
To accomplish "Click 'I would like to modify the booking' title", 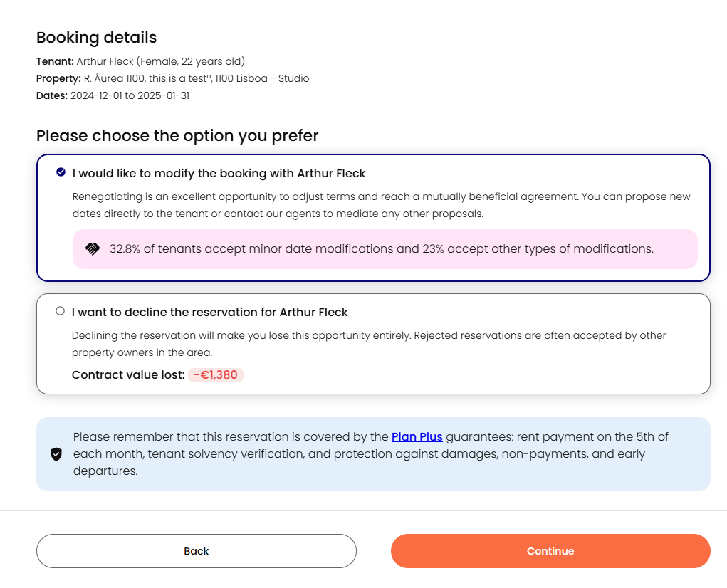I will [x=219, y=173].
